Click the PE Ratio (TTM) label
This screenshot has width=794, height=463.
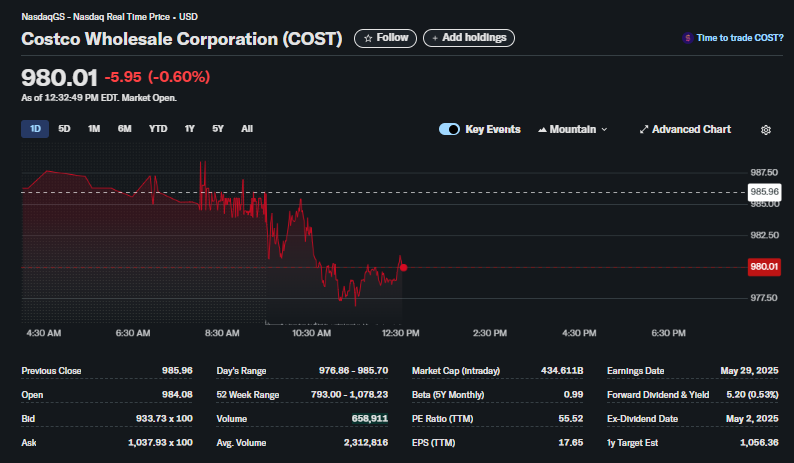coord(443,419)
